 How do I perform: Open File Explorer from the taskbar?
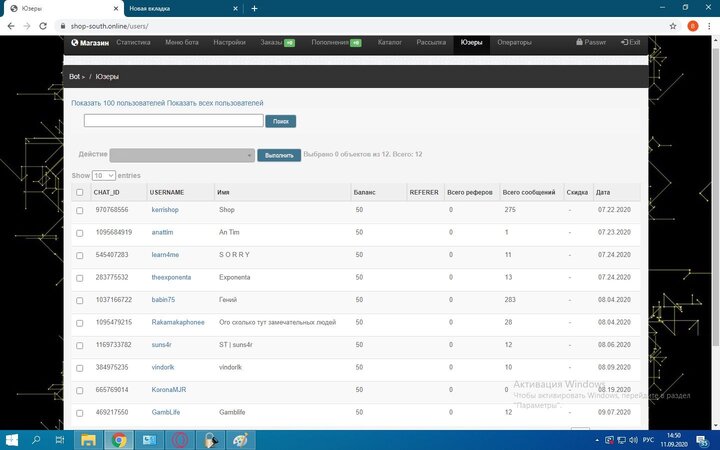pyautogui.click(x=88, y=439)
